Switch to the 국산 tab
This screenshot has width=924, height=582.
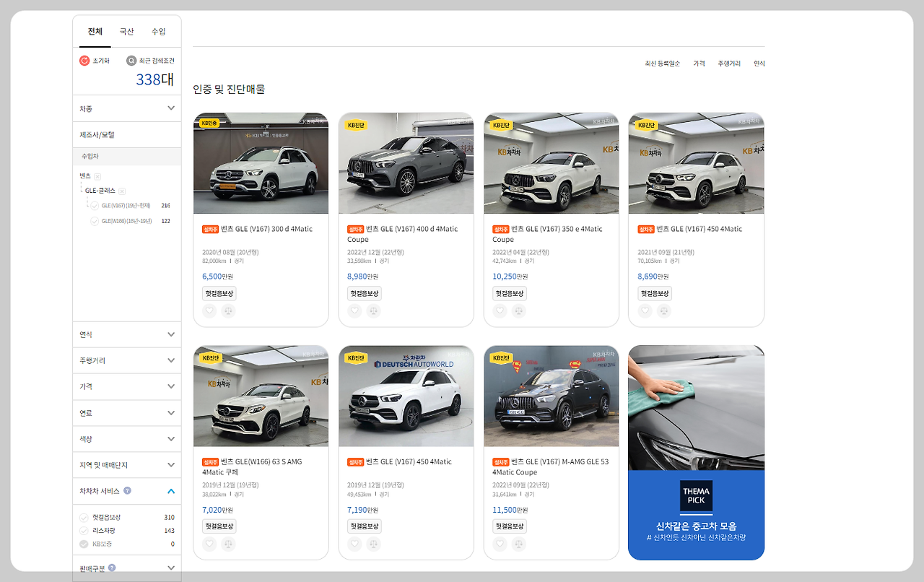127,32
